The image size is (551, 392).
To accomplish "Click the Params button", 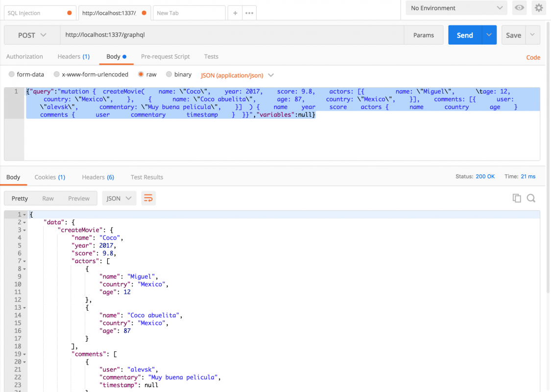I will click(423, 35).
